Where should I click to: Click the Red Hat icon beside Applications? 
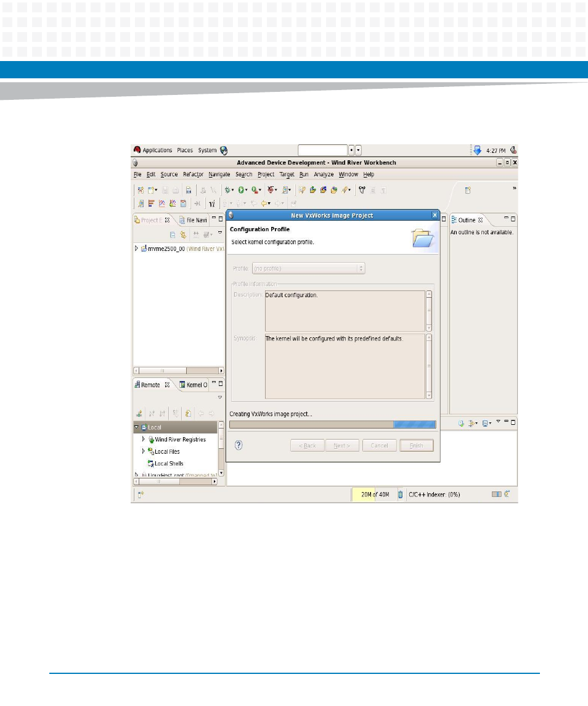click(137, 150)
